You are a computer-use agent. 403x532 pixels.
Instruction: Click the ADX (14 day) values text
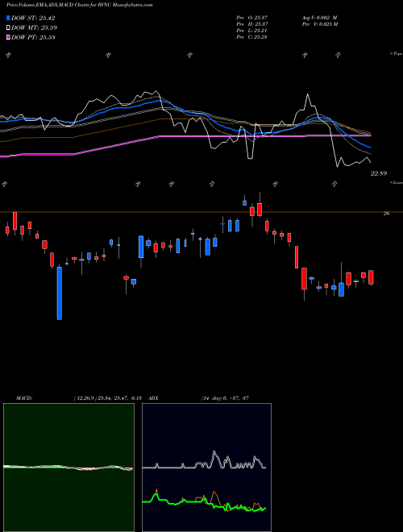point(225,398)
